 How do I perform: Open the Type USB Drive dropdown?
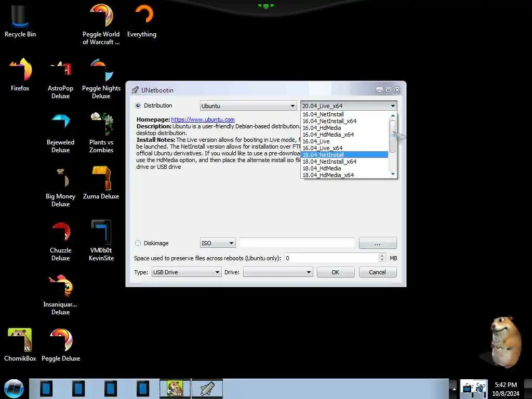tap(187, 272)
